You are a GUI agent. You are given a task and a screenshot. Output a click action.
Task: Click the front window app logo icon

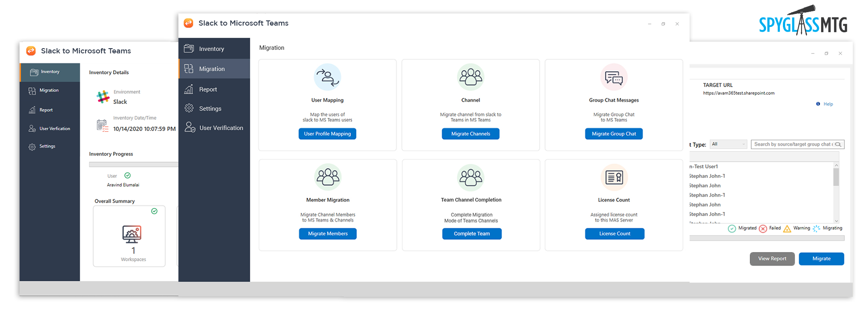pos(188,23)
